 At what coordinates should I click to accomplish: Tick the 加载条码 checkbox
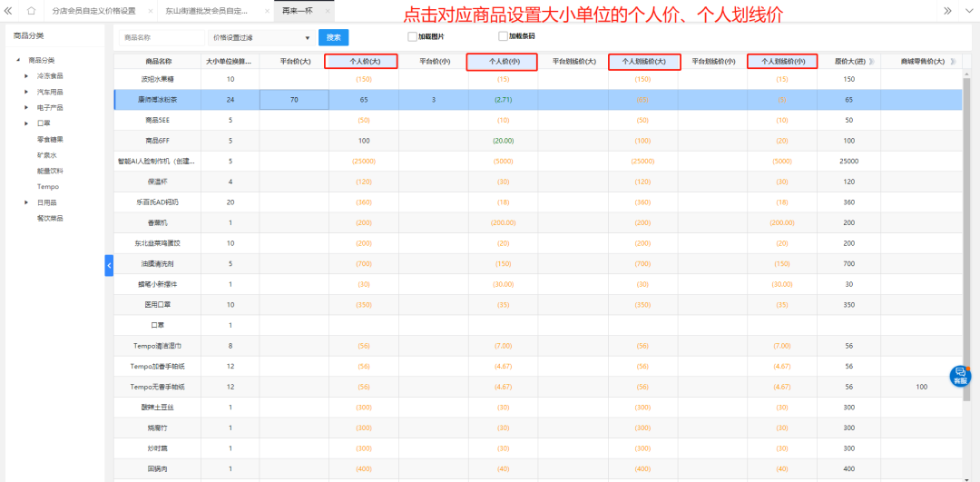coord(503,36)
